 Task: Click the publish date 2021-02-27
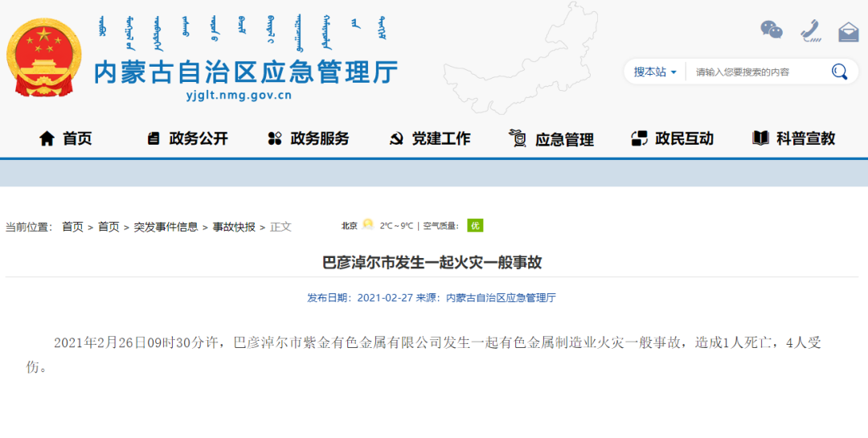385,298
